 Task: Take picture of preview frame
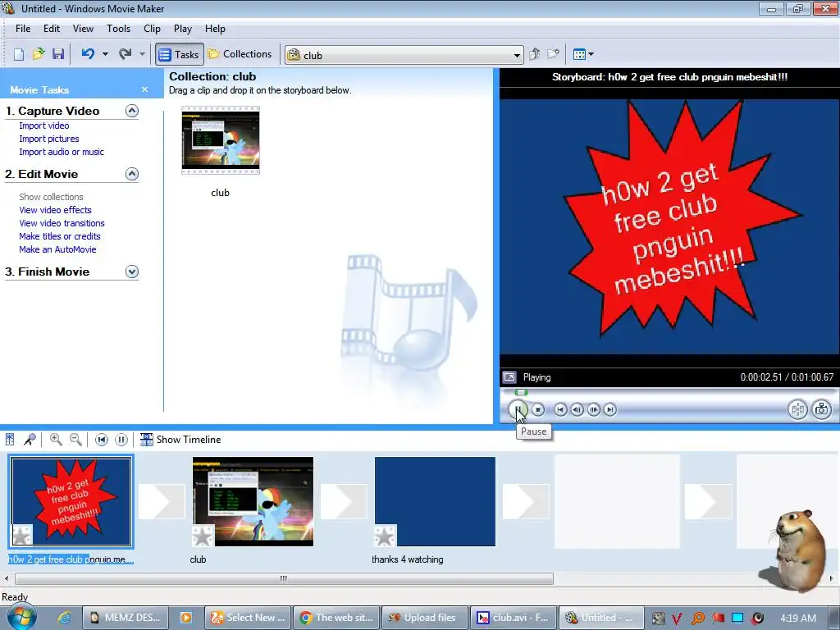pyautogui.click(x=821, y=410)
